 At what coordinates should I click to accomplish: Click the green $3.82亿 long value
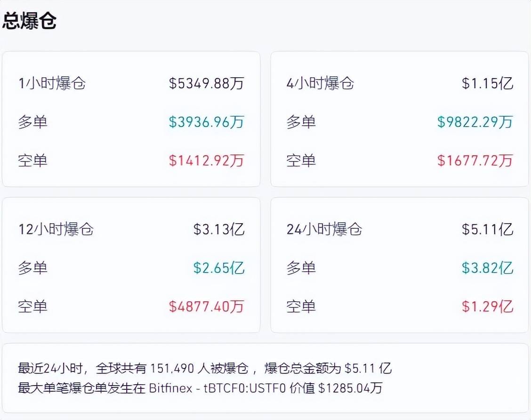(487, 268)
